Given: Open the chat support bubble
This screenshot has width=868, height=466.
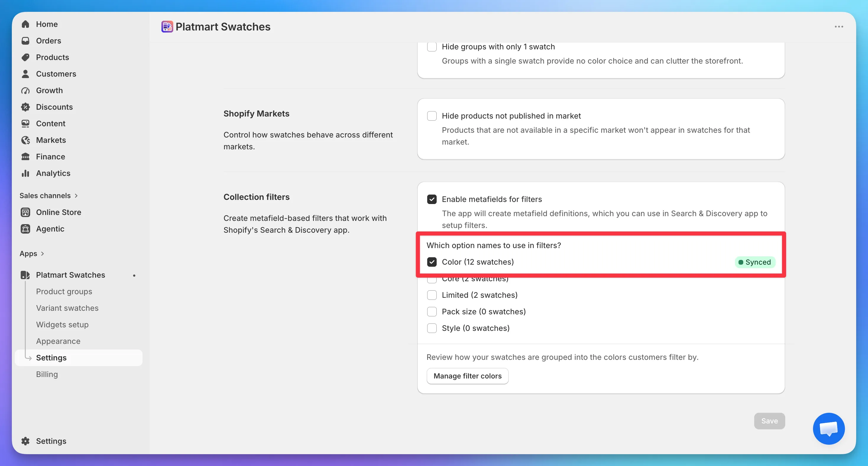Looking at the screenshot, I should click(829, 429).
